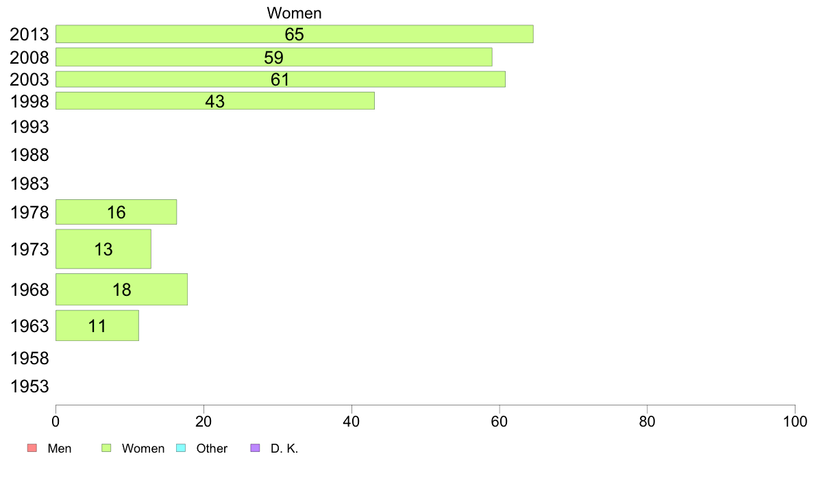Click the 1993 year label
This screenshot has height=504, width=814.
click(29, 127)
